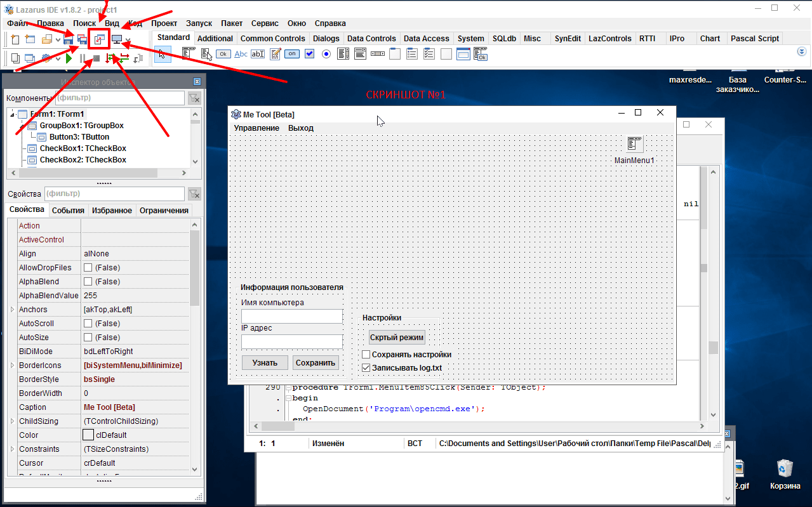Screen dimensions: 812x507
Task: Open the Dialogs palette tab
Action: coord(326,38)
